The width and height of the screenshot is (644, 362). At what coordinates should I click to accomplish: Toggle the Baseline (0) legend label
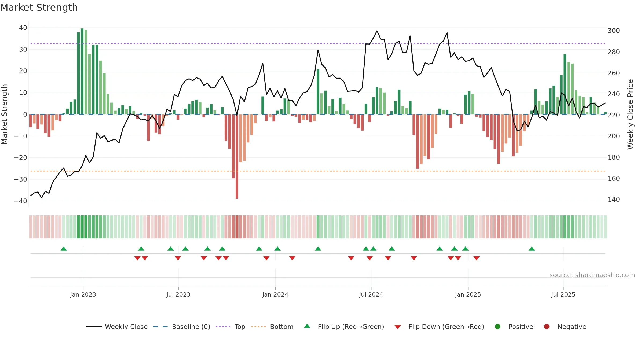click(x=191, y=327)
